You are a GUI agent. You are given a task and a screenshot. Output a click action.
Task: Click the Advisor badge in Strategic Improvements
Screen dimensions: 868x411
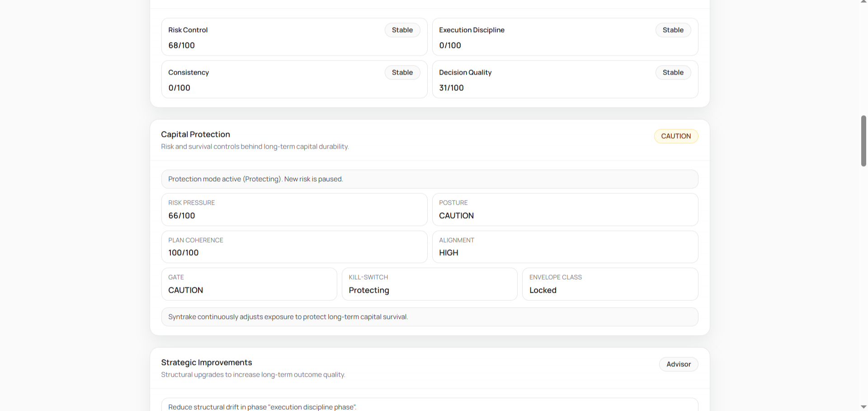(x=678, y=364)
